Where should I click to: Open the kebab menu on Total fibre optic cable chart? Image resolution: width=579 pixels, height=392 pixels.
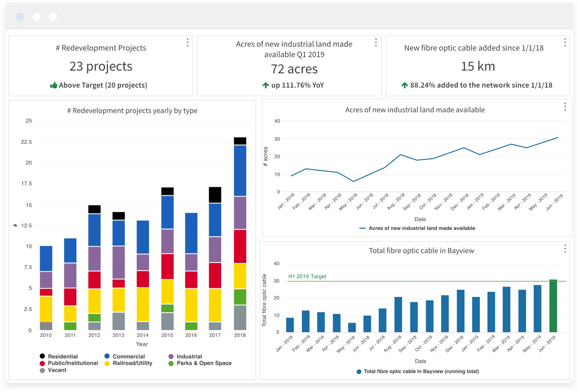pyautogui.click(x=564, y=248)
